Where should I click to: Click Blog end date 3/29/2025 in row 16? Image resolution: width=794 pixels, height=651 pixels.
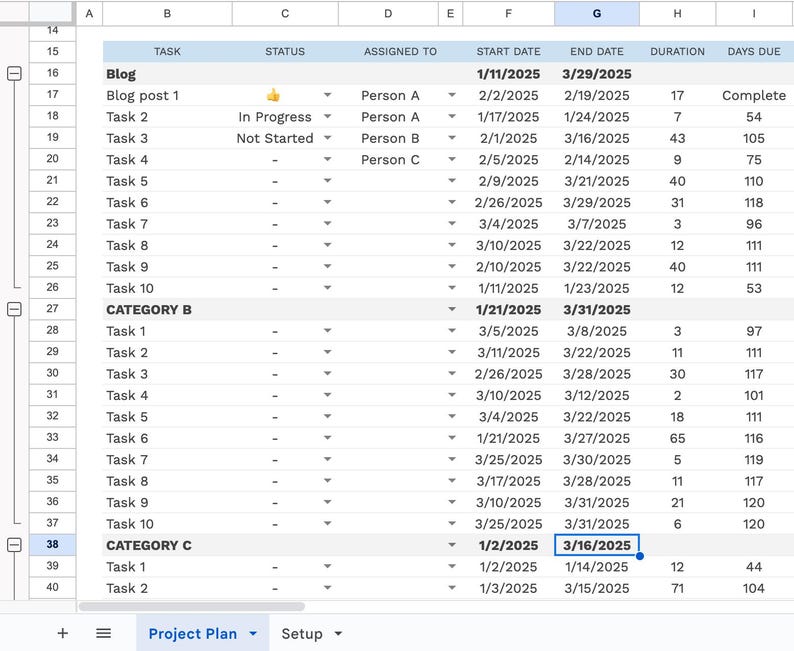click(x=597, y=74)
